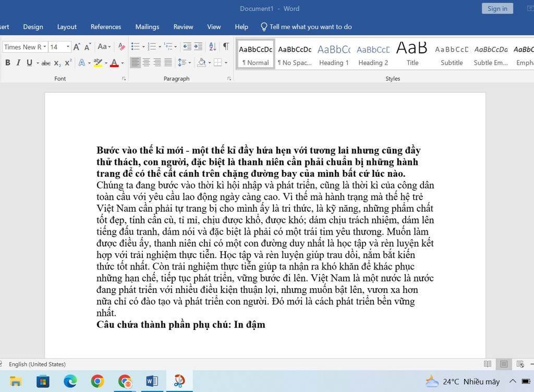Switch to Read Mode view
The height and width of the screenshot is (392, 534).
(x=488, y=364)
